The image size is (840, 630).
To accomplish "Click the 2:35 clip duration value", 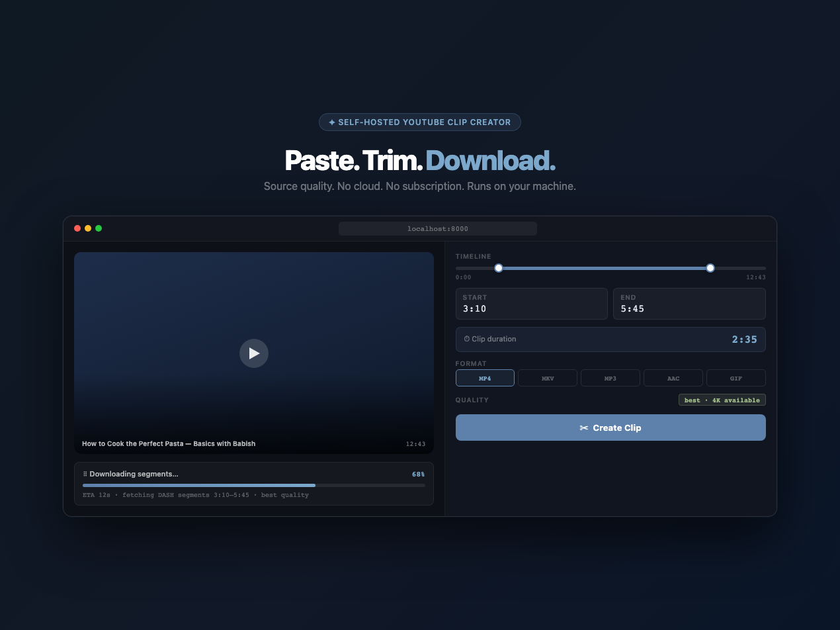I will (744, 339).
